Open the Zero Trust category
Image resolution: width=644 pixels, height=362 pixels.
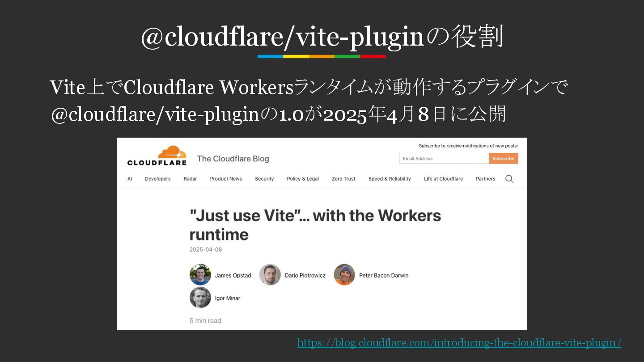(x=343, y=179)
